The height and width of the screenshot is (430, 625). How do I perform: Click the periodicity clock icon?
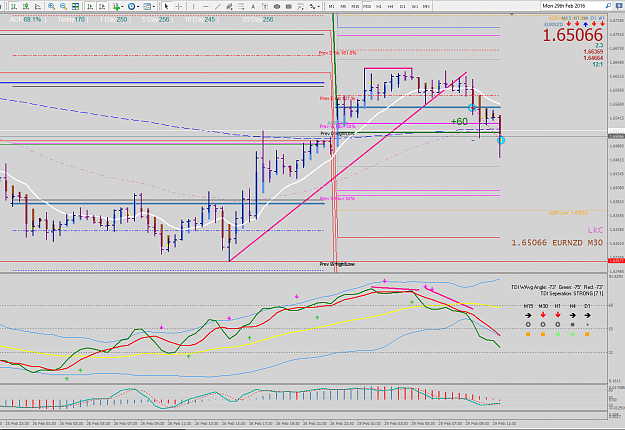(131, 6)
